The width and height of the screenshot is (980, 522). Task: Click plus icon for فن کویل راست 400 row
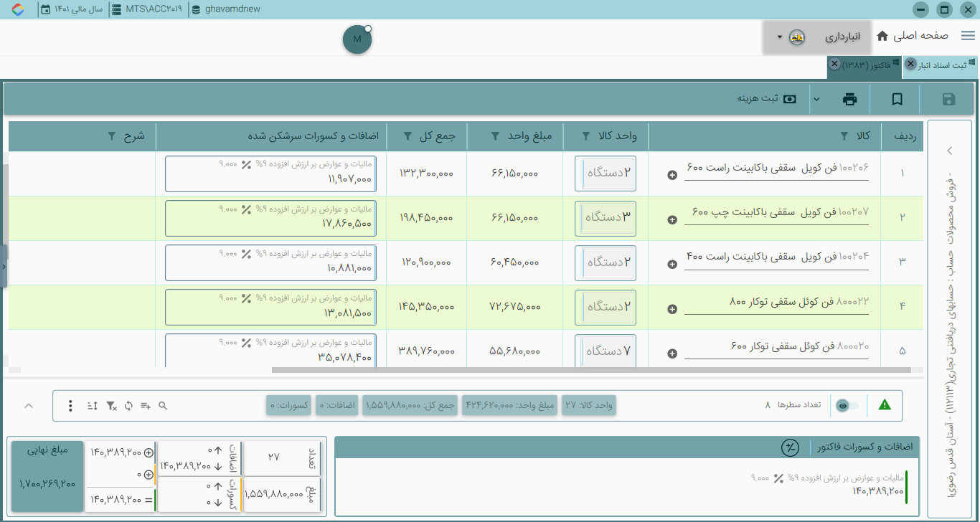(672, 264)
